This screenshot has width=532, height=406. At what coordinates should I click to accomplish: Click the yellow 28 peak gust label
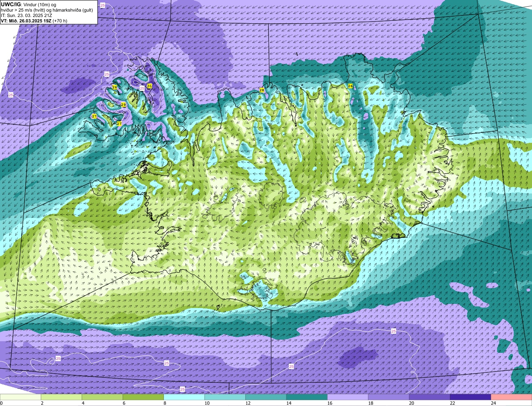262,90
